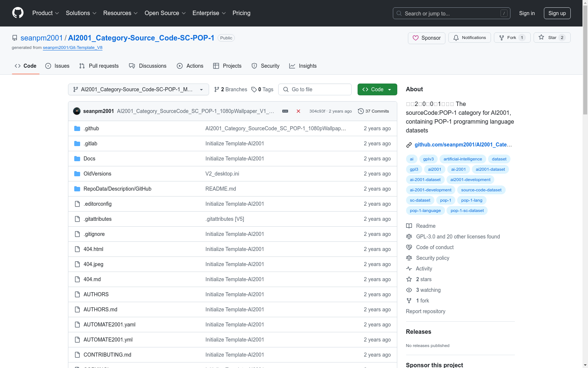588x368 pixels.
Task: Open the Pull requests tab
Action: click(99, 66)
